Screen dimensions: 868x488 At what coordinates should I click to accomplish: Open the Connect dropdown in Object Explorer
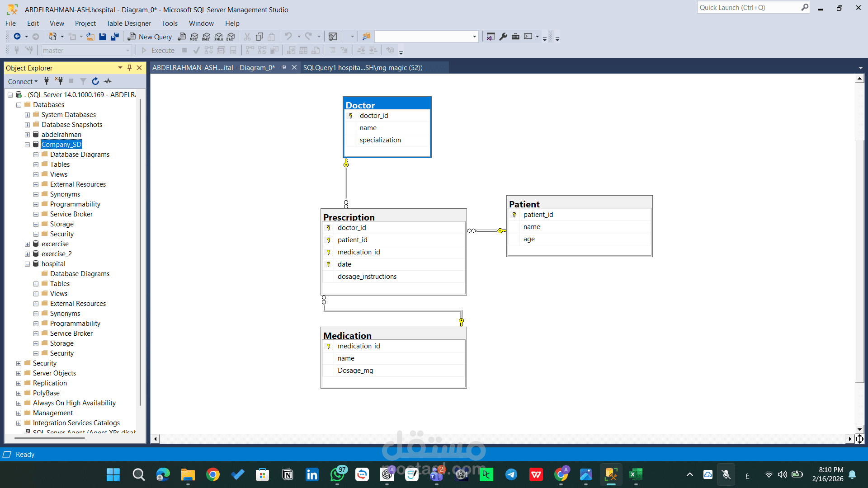coord(23,81)
